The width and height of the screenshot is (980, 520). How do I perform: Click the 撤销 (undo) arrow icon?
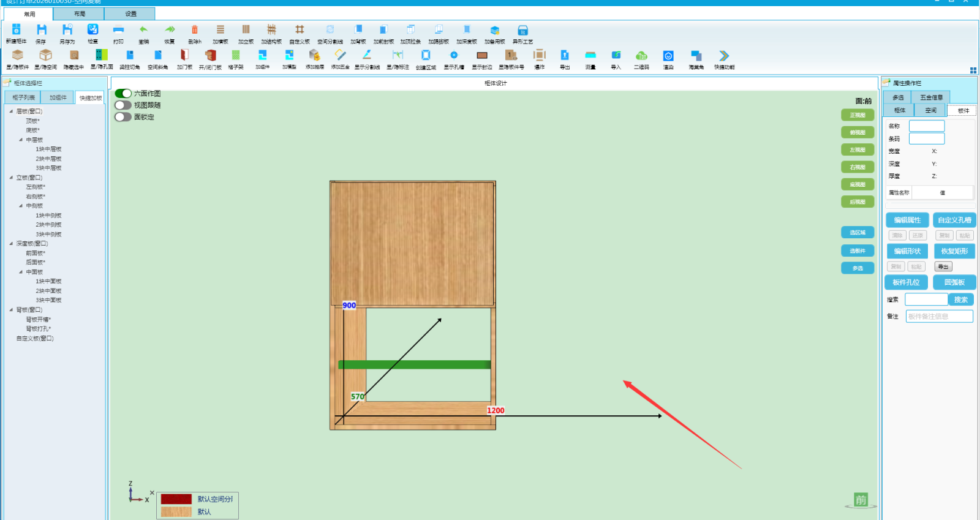(x=143, y=31)
